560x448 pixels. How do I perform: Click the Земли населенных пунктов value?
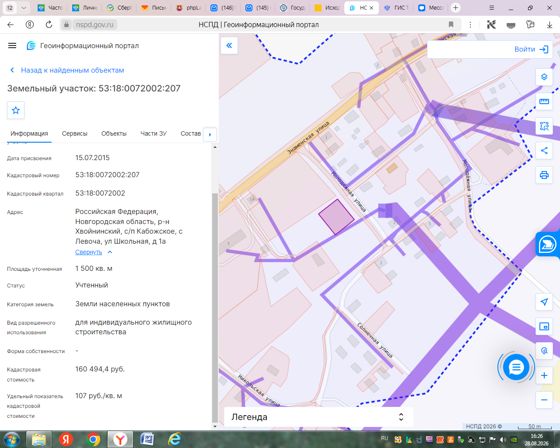coord(122,304)
